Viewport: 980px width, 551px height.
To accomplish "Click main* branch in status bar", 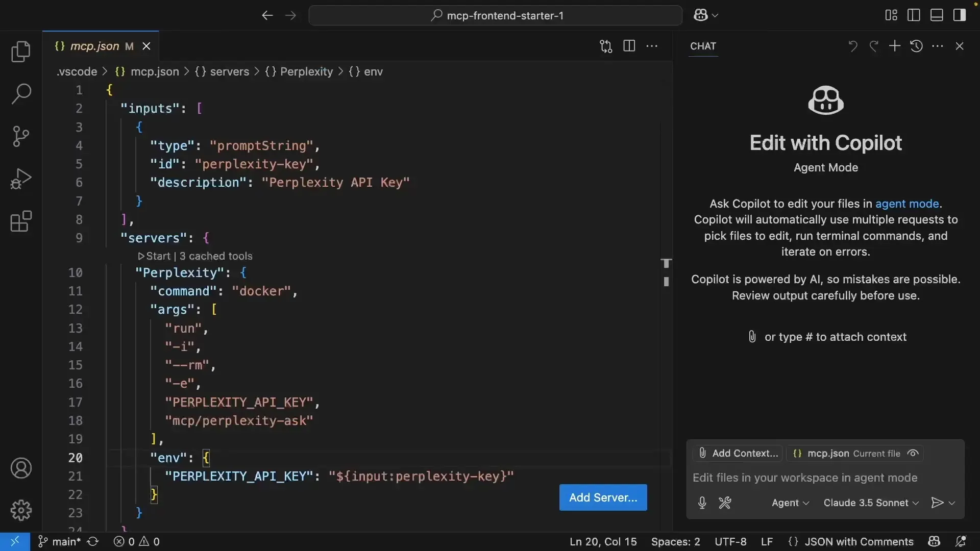I will click(60, 541).
